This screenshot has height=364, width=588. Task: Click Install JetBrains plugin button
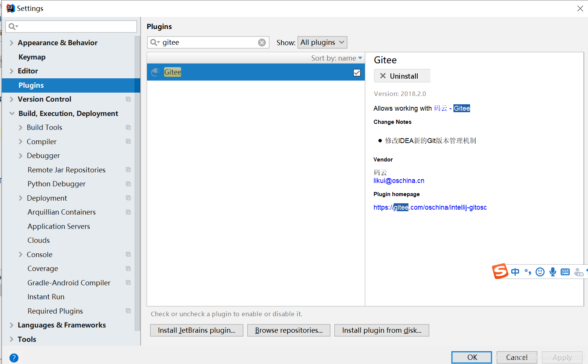point(196,330)
